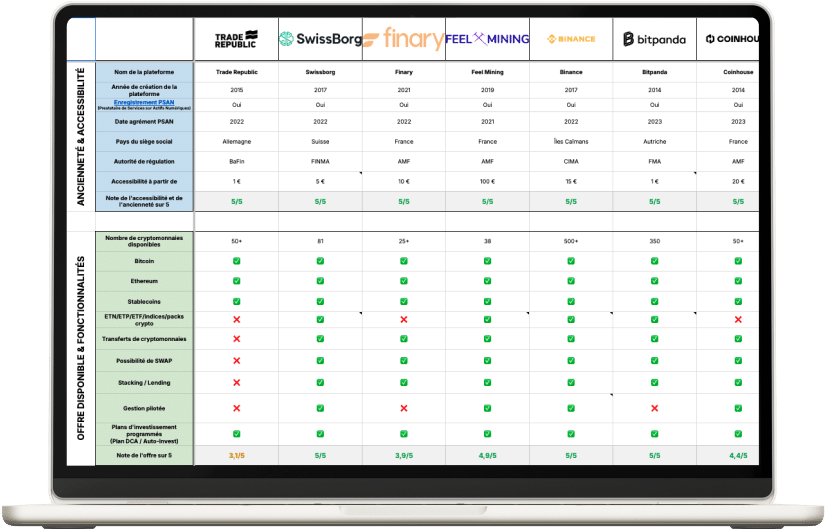Click Trade Republic's Plans d'investissement check mark

click(x=237, y=434)
